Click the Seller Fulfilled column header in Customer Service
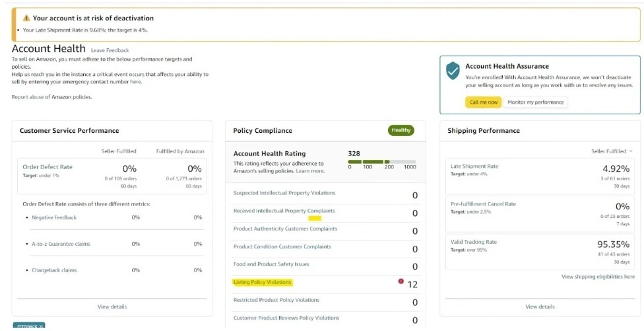This screenshot has height=331, width=644. coord(119,151)
